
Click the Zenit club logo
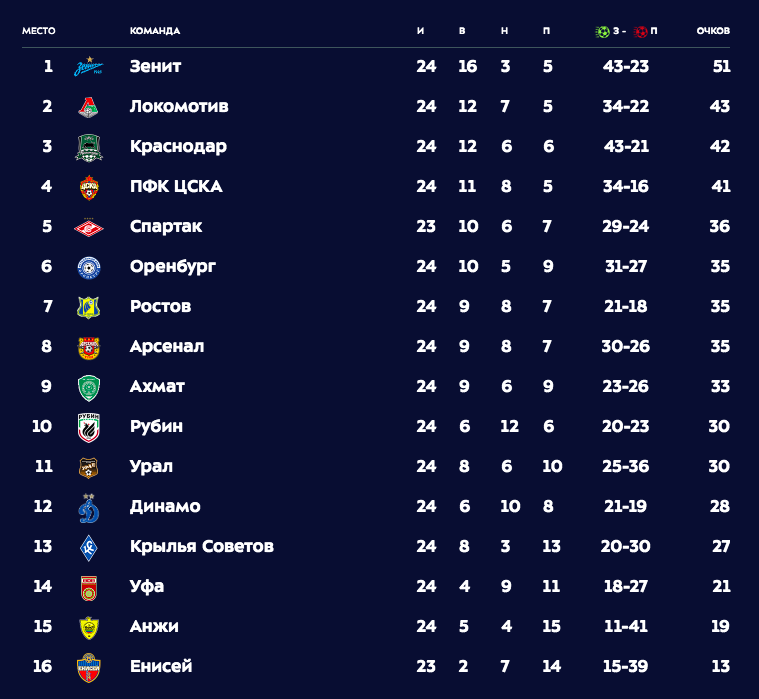[89, 66]
